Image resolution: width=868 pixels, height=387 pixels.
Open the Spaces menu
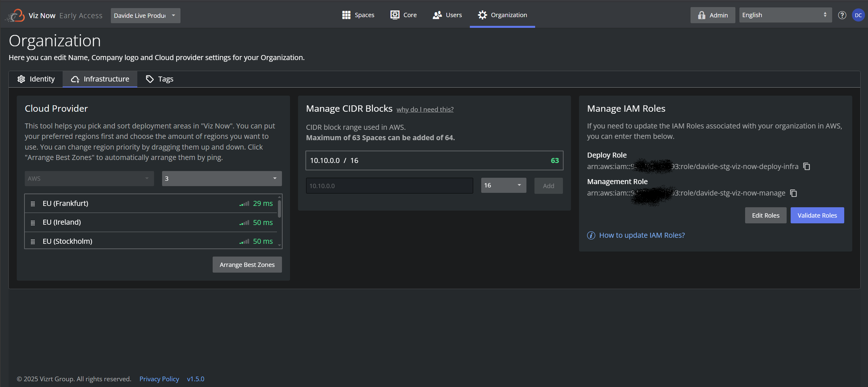coord(358,15)
